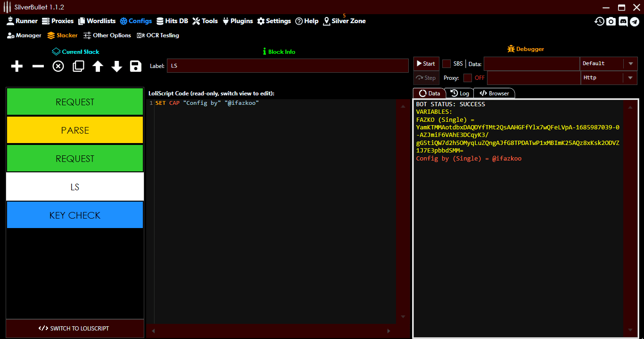This screenshot has width=644, height=339.
Task: Clear the stack using the circled X icon
Action: pyautogui.click(x=58, y=66)
